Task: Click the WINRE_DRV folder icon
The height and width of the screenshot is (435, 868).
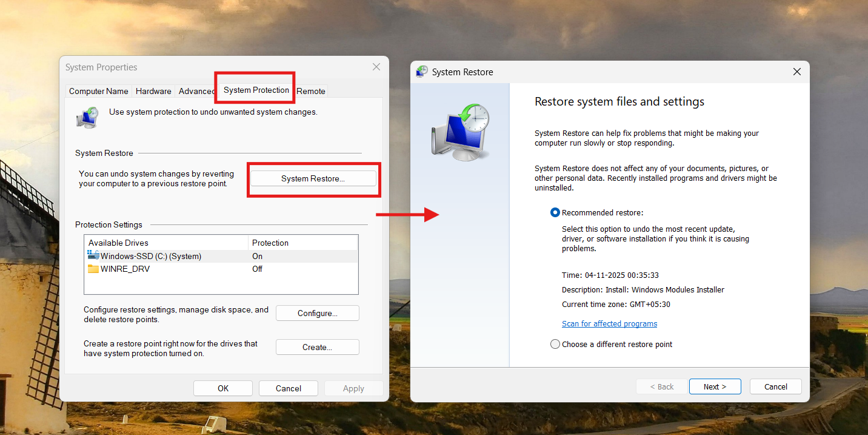Action: click(93, 268)
